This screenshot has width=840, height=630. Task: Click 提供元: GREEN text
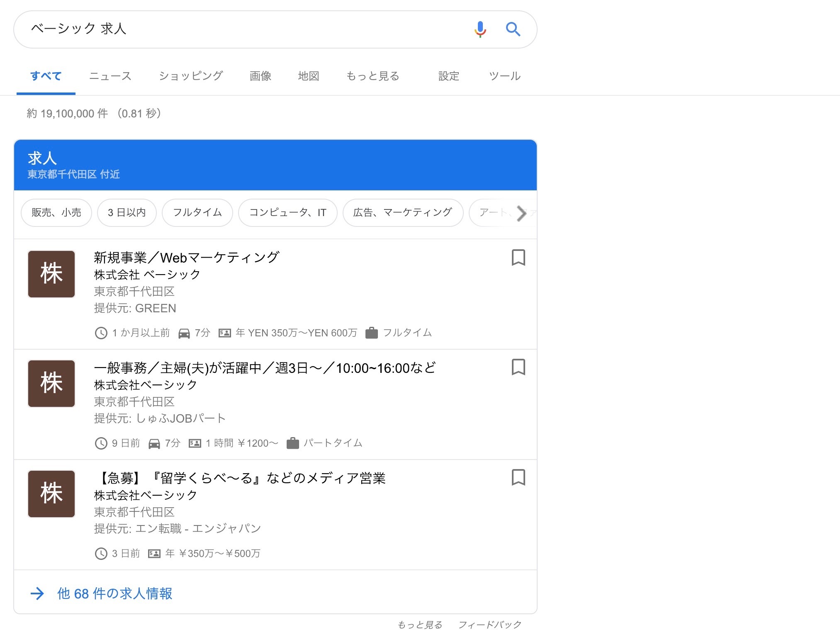click(x=135, y=308)
